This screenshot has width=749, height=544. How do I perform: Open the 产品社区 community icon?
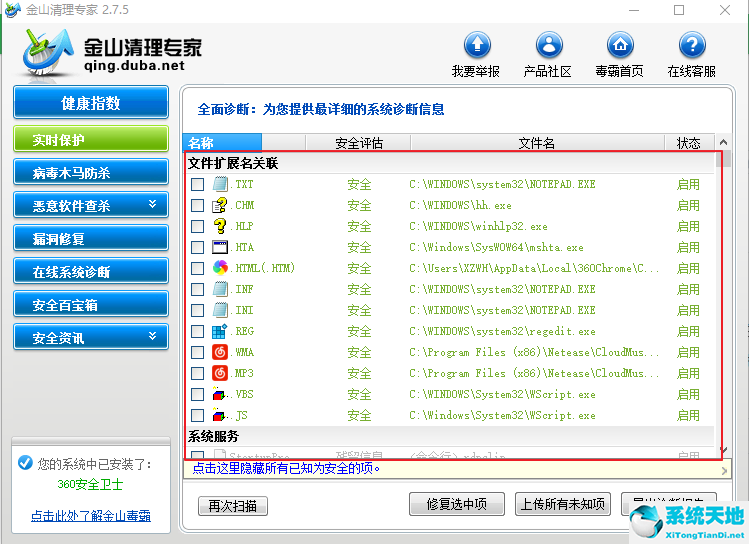click(x=549, y=45)
